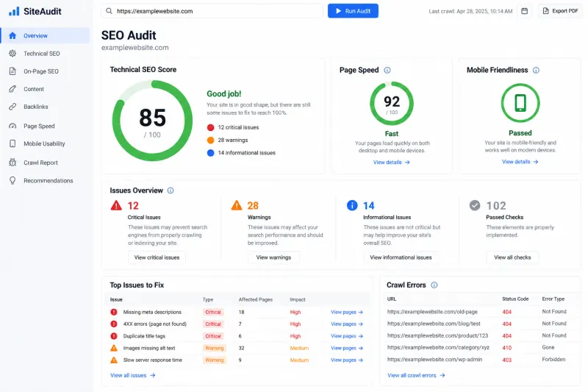Click the website URL input field
The width and height of the screenshot is (588, 392).
tap(212, 11)
